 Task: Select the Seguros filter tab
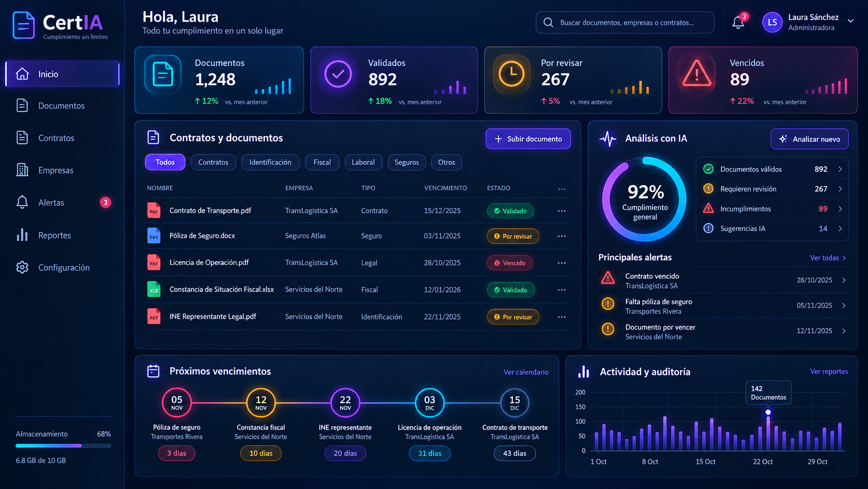point(407,162)
